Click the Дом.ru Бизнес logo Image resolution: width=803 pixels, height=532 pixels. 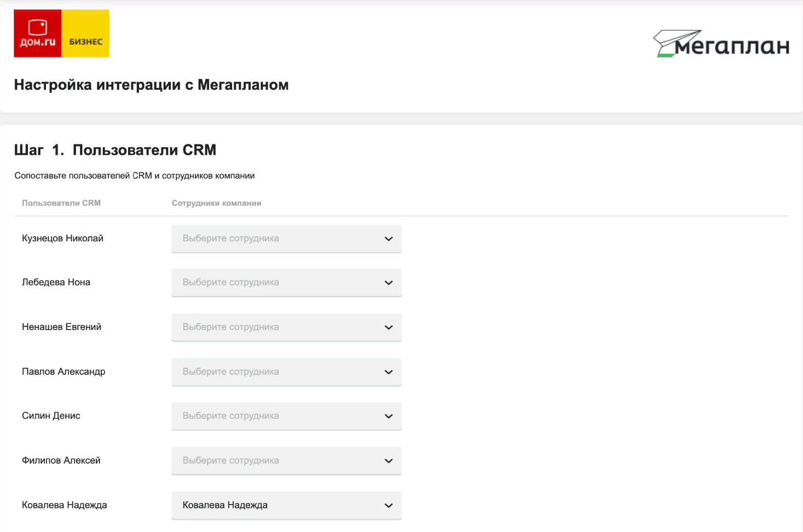tap(61, 33)
